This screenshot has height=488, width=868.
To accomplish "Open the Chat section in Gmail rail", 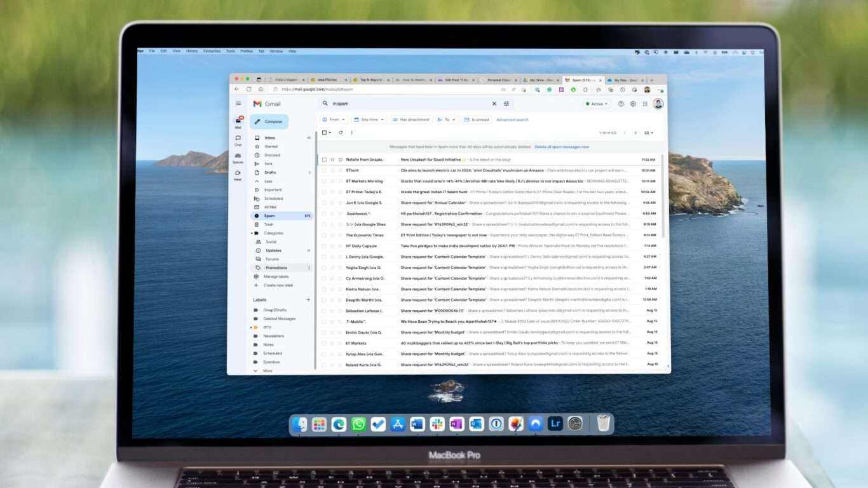I will pyautogui.click(x=238, y=140).
